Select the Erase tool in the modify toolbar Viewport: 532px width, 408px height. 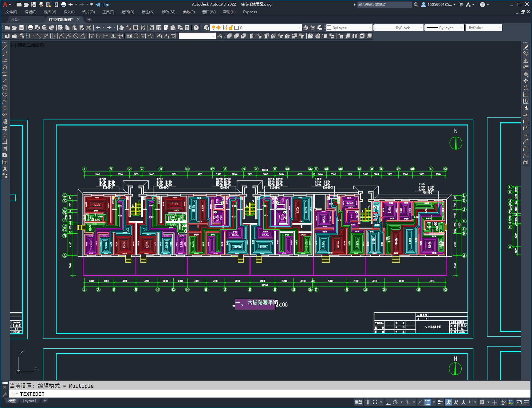(526, 47)
